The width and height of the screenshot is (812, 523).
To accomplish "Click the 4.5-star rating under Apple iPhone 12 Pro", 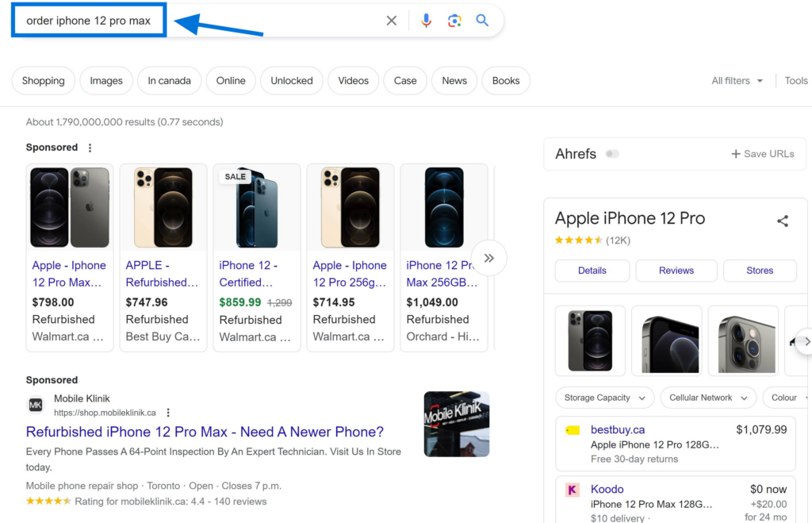I will 578,240.
